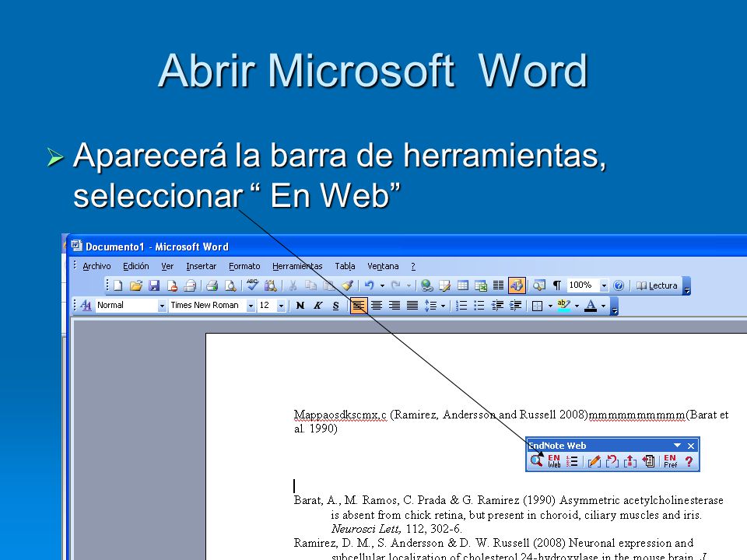Click the Styles and Formatting icon
Image resolution: width=747 pixels, height=560 pixels.
coord(86,305)
